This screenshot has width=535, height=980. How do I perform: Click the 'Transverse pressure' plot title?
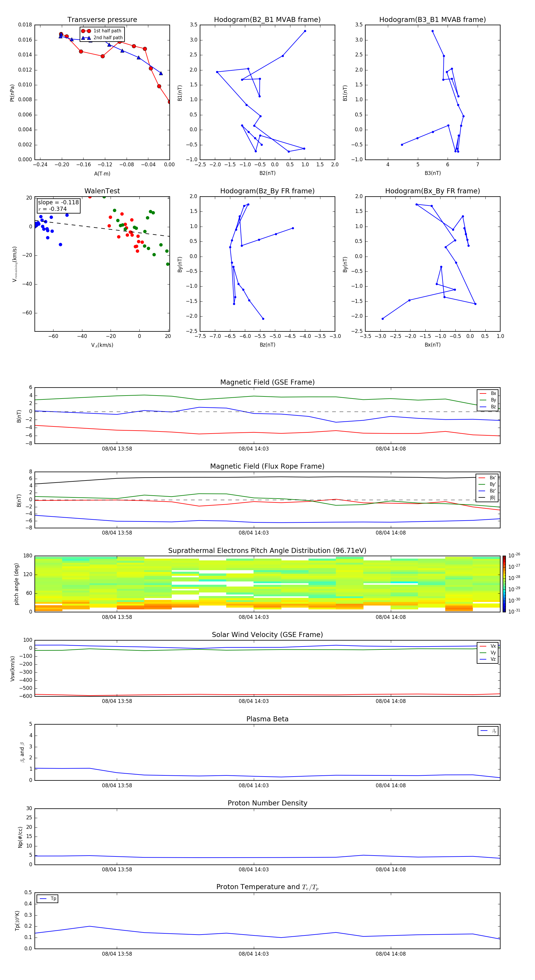point(102,20)
